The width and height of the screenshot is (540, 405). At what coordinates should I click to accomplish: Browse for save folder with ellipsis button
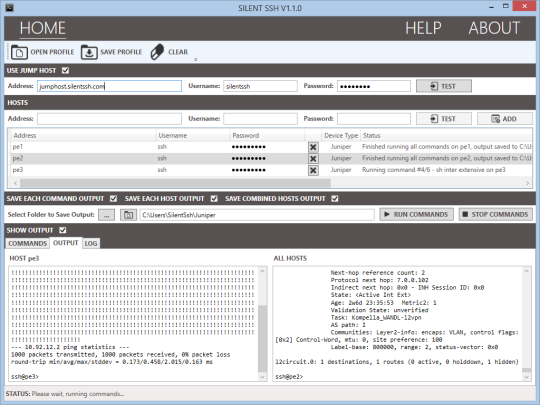pos(106,215)
